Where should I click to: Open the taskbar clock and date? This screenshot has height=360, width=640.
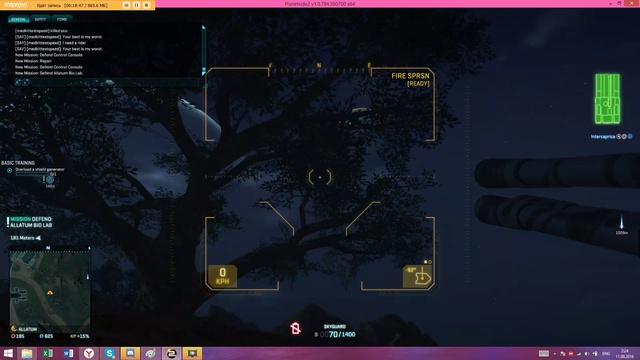pos(624,353)
